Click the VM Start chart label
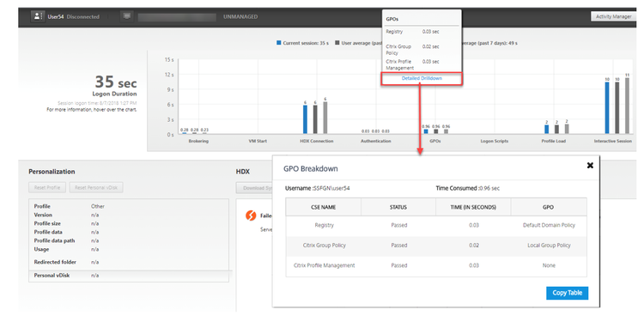The image size is (644, 316). 258,141
